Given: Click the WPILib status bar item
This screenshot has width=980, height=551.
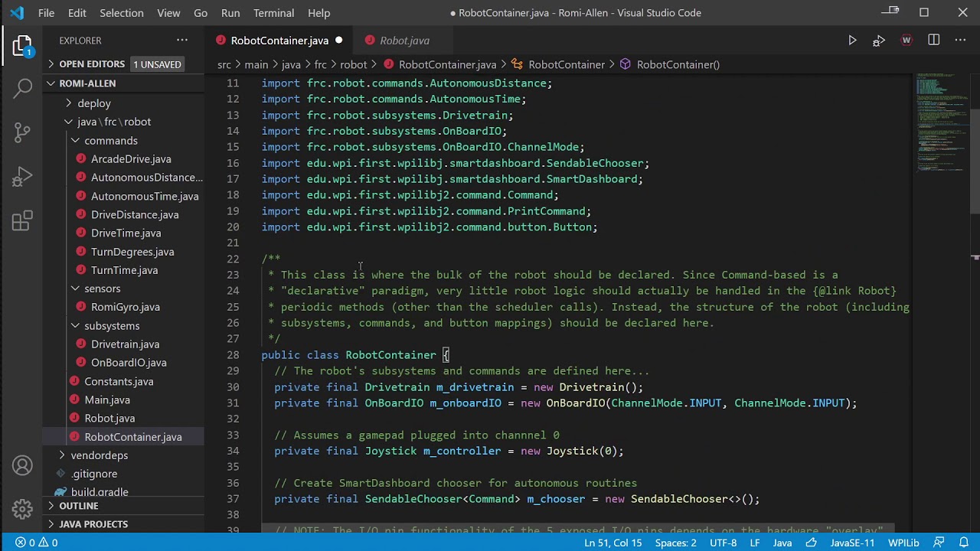Looking at the screenshot, I should (903, 543).
